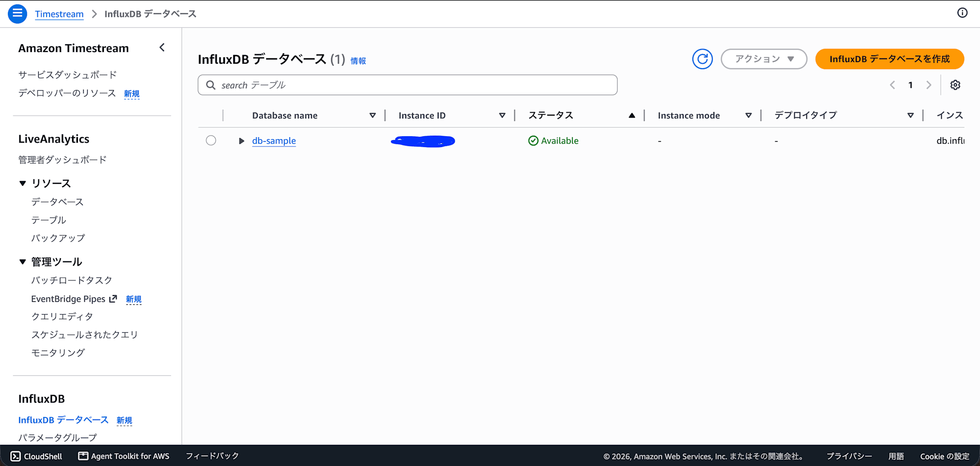The image size is (980, 466).
Task: Click フィードバック in the footer
Action: point(212,456)
